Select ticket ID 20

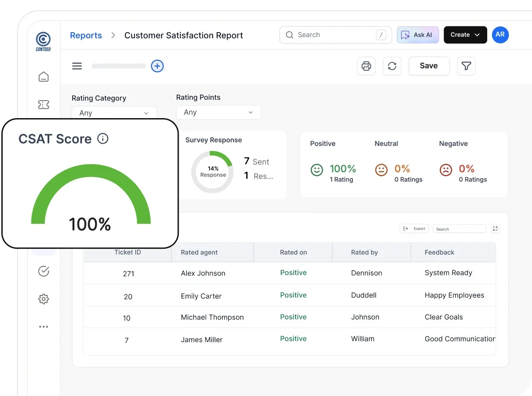(x=128, y=297)
